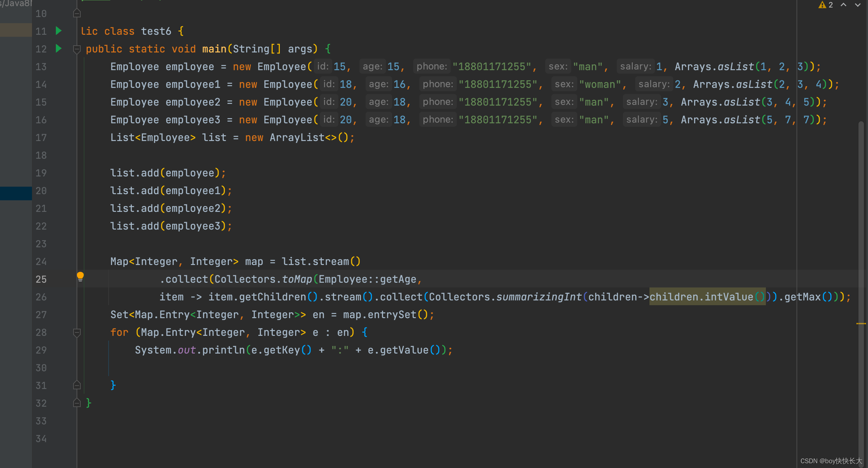Screen dimensions: 868x468
Task: Click Employee::getAge method reference
Action: click(367, 279)
